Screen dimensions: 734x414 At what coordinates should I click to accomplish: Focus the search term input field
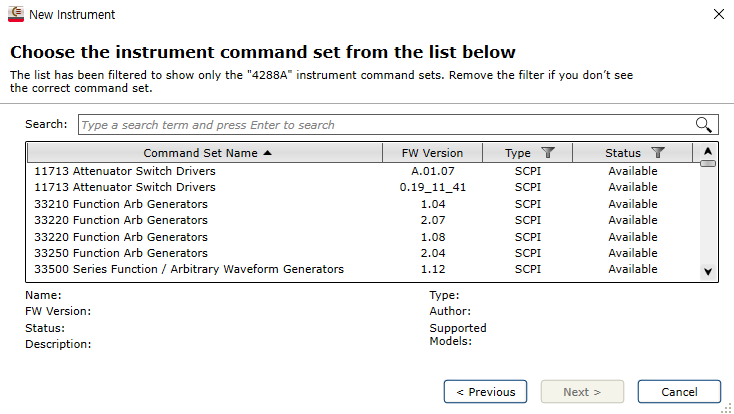(x=385, y=125)
